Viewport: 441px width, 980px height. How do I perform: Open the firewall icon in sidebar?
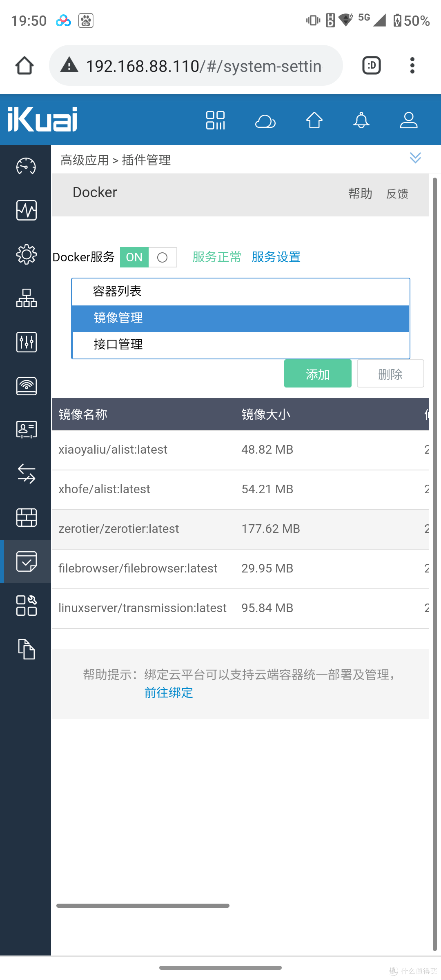(26, 518)
